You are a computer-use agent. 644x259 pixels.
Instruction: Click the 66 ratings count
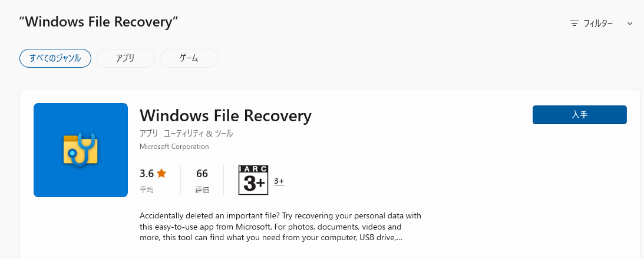pyautogui.click(x=202, y=174)
